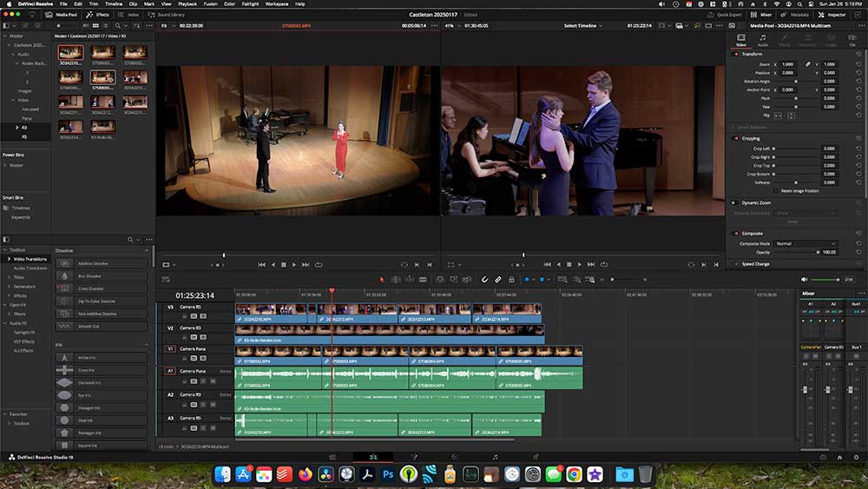Expand the Speed Change section

pyautogui.click(x=755, y=264)
